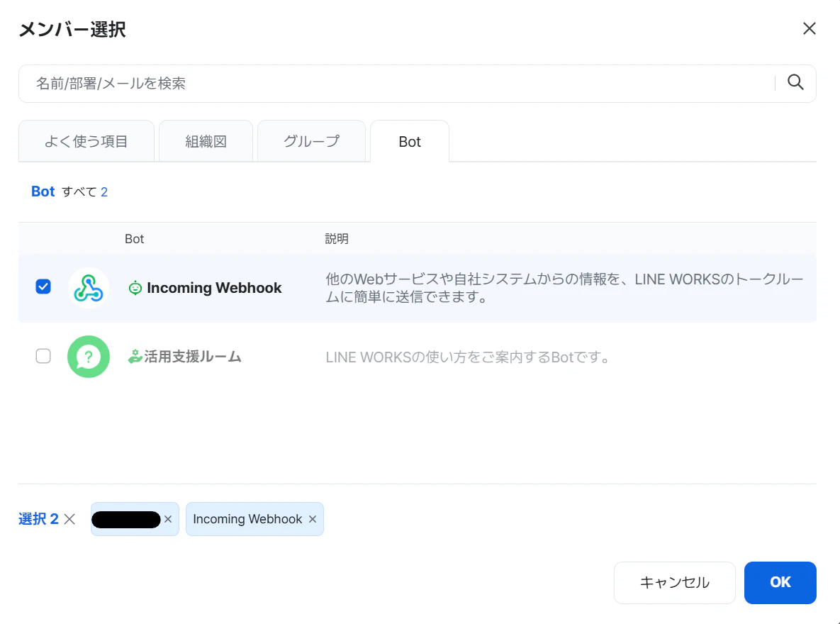
Task: Click the 'Bot すべて 2' count label
Action: pyautogui.click(x=69, y=191)
